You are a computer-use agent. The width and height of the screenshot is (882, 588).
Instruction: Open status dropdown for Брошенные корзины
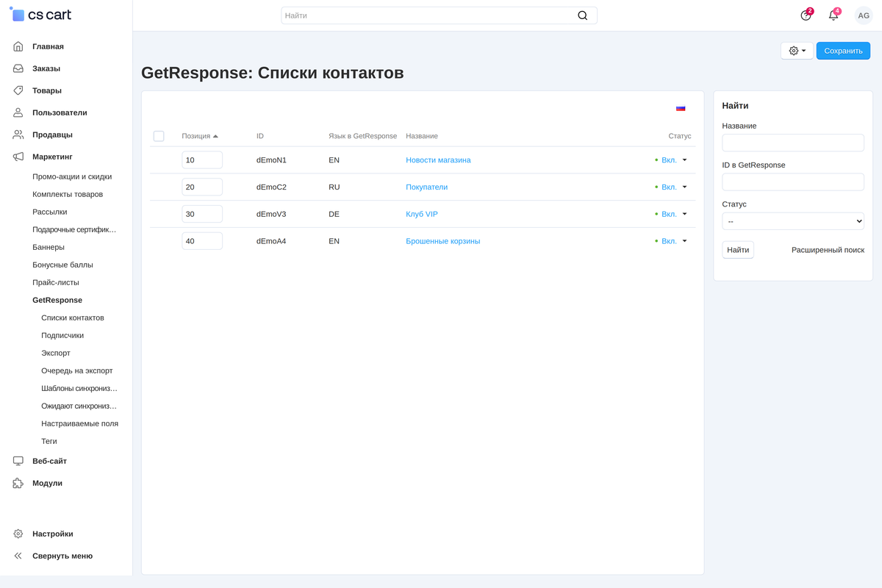coord(673,241)
